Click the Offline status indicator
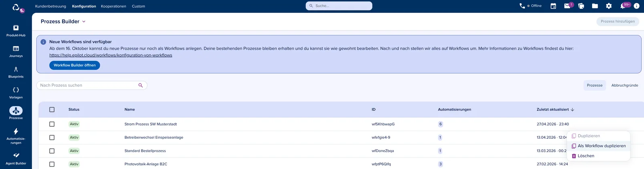This screenshot has height=169, width=644. coord(535,6)
